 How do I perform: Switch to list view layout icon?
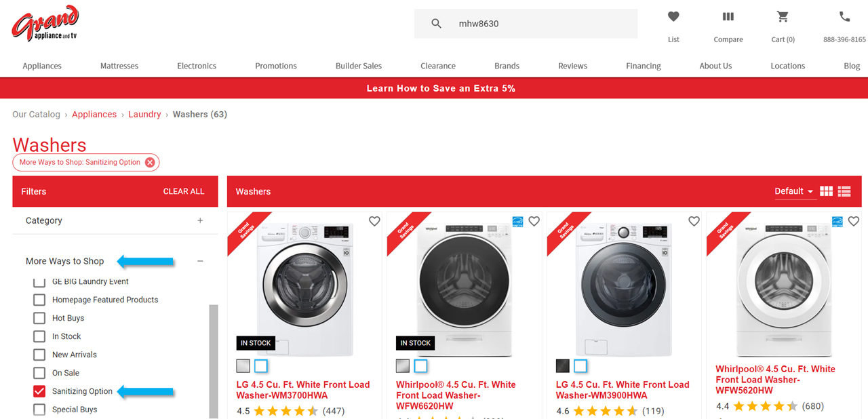pos(844,191)
